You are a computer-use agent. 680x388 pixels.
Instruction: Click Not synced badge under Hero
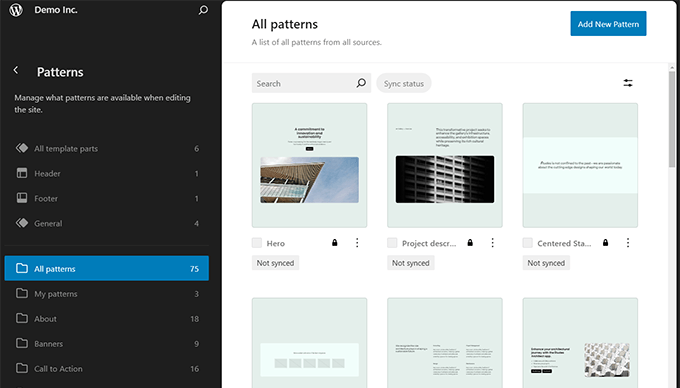point(275,263)
